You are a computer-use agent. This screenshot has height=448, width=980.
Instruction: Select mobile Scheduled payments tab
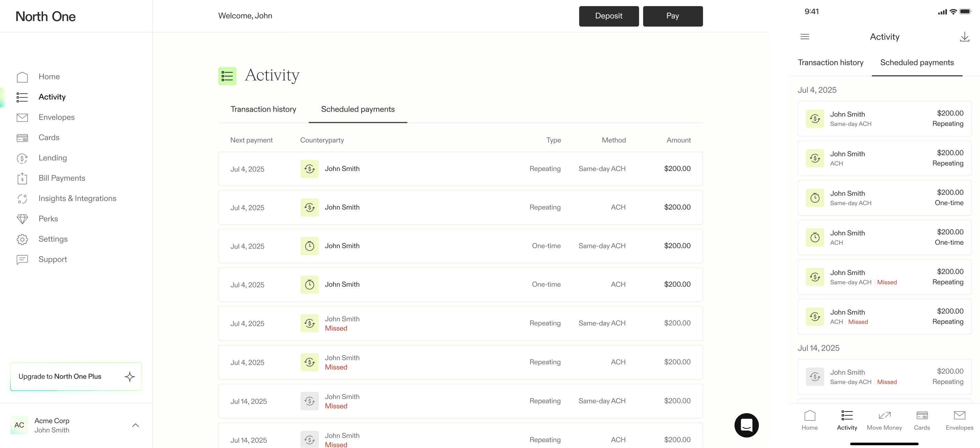(x=916, y=63)
